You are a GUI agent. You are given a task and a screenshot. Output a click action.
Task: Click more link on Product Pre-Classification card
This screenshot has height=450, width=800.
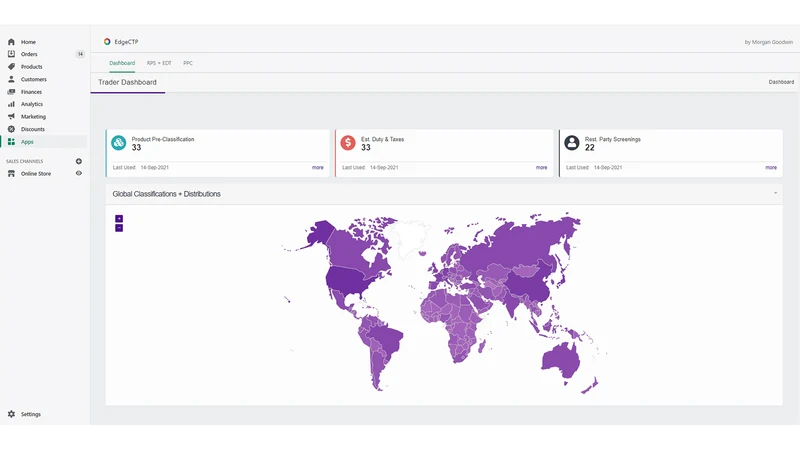(317, 167)
